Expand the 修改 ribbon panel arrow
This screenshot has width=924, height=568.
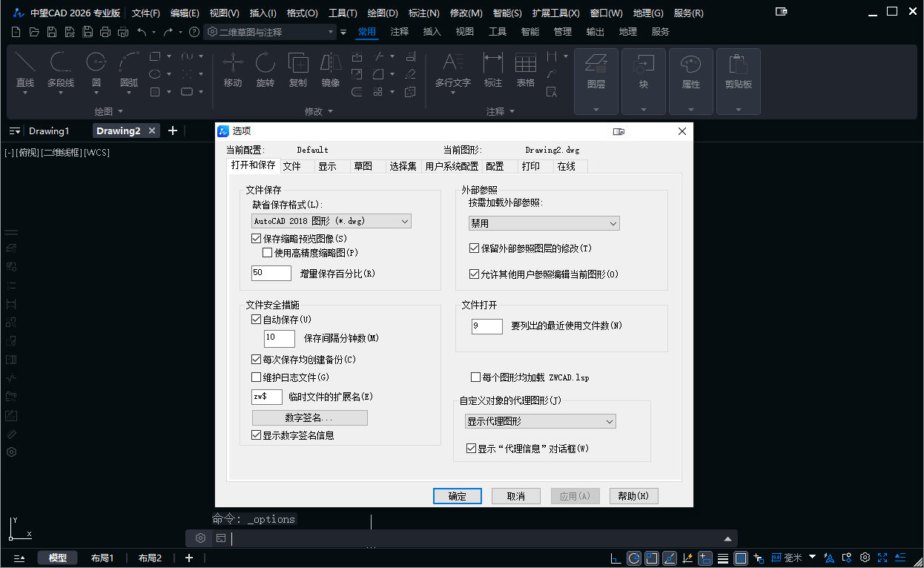click(x=330, y=111)
